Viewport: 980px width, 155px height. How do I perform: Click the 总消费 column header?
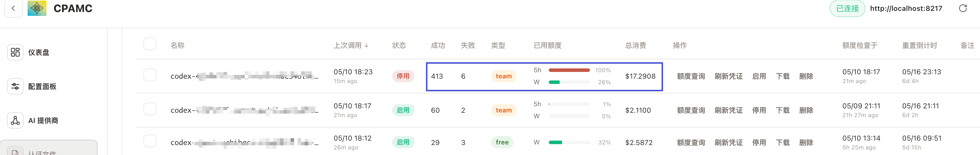(635, 46)
